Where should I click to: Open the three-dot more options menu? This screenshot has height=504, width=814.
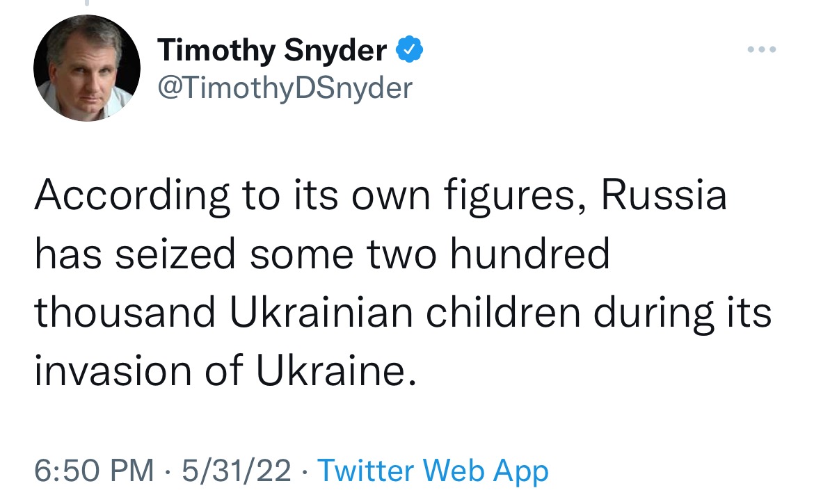(762, 50)
